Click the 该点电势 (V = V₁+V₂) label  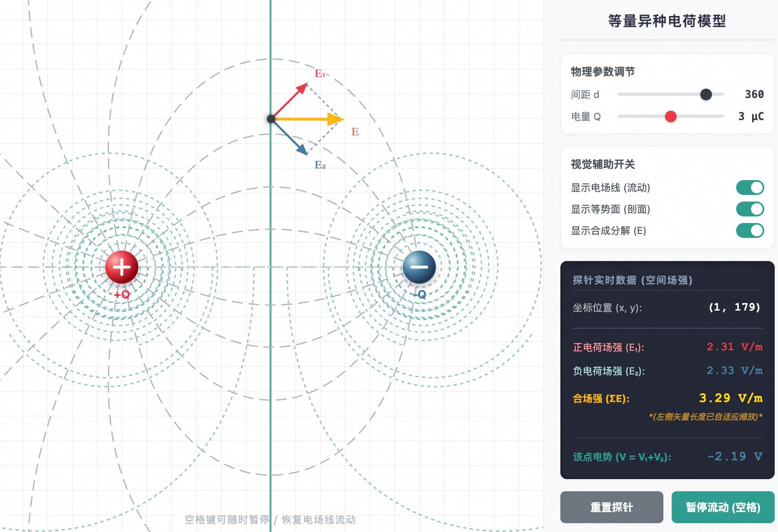(622, 457)
